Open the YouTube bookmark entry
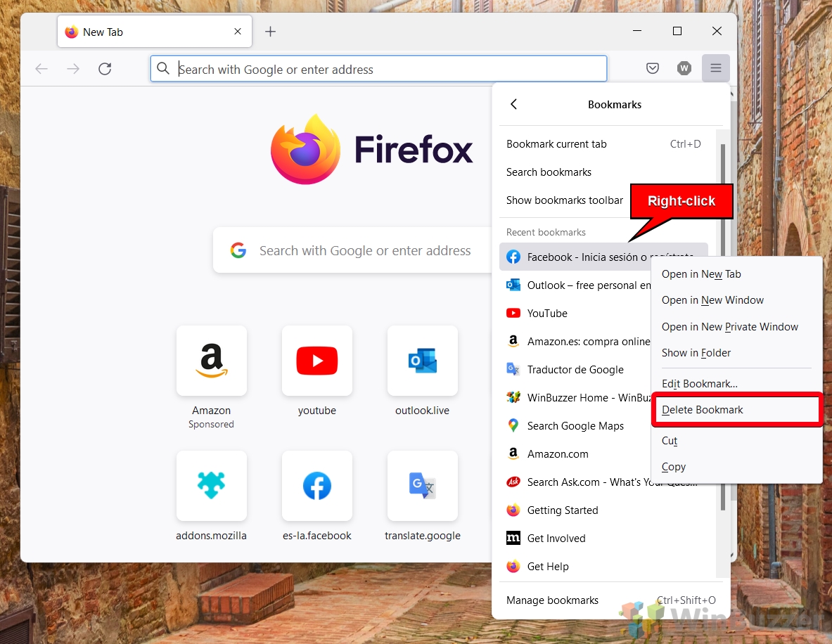 pos(575,313)
